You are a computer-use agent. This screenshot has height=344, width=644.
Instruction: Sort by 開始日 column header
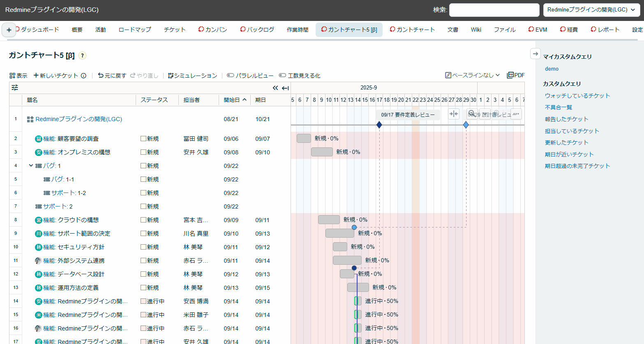pyautogui.click(x=235, y=100)
